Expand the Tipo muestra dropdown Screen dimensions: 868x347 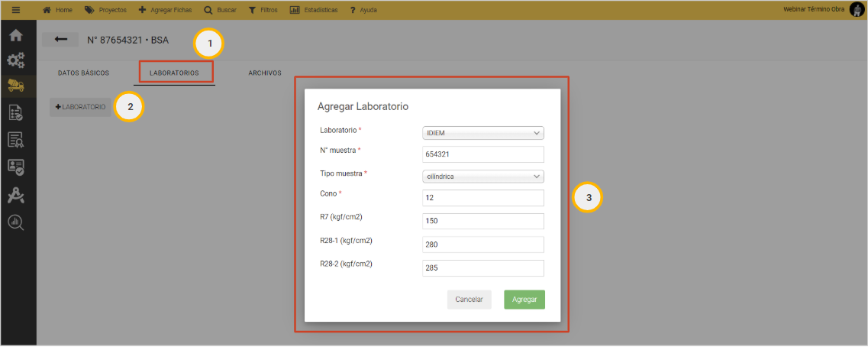pos(482,177)
